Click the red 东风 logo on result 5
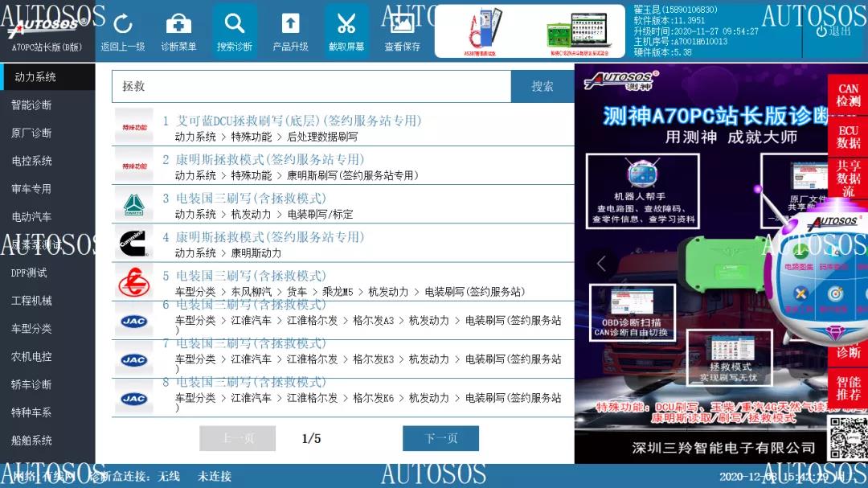The image size is (868, 488). (x=134, y=282)
